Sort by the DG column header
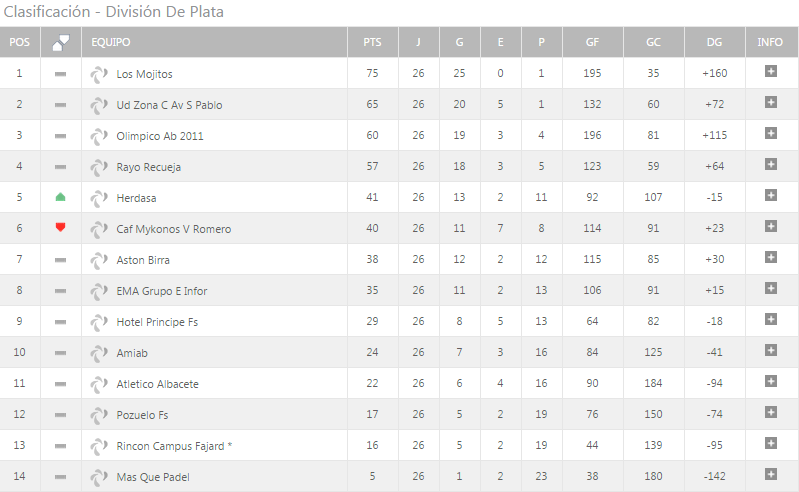 [x=714, y=42]
